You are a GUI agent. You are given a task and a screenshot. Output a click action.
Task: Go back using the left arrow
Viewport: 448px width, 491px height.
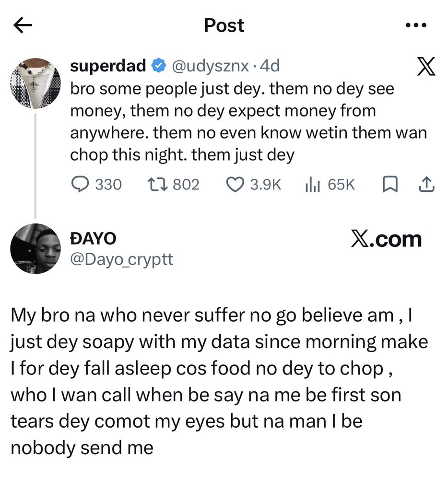23,25
